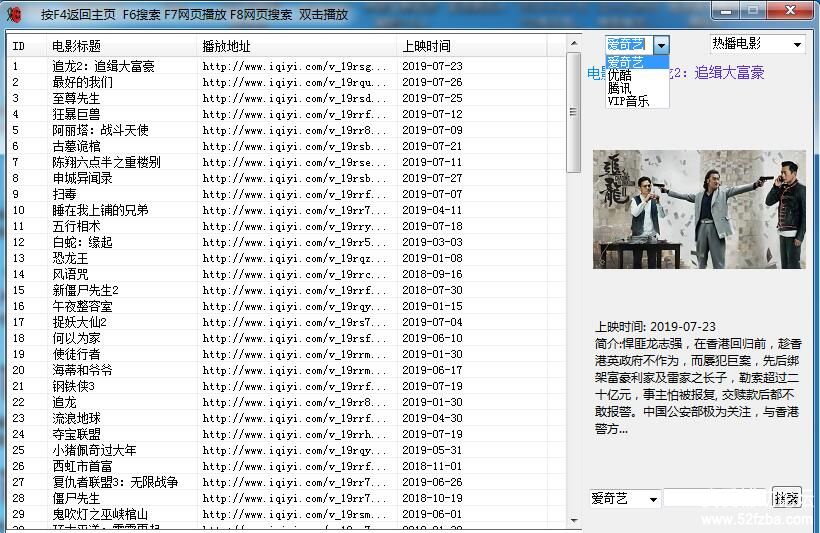Close the window
Screen dimensions: 820x533
(x=790, y=10)
